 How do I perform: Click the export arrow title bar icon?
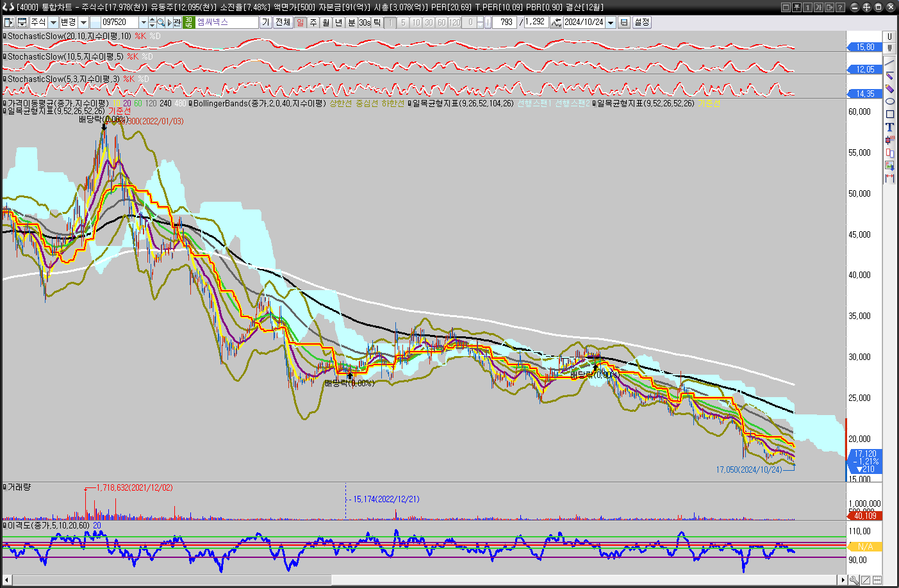click(x=829, y=7)
